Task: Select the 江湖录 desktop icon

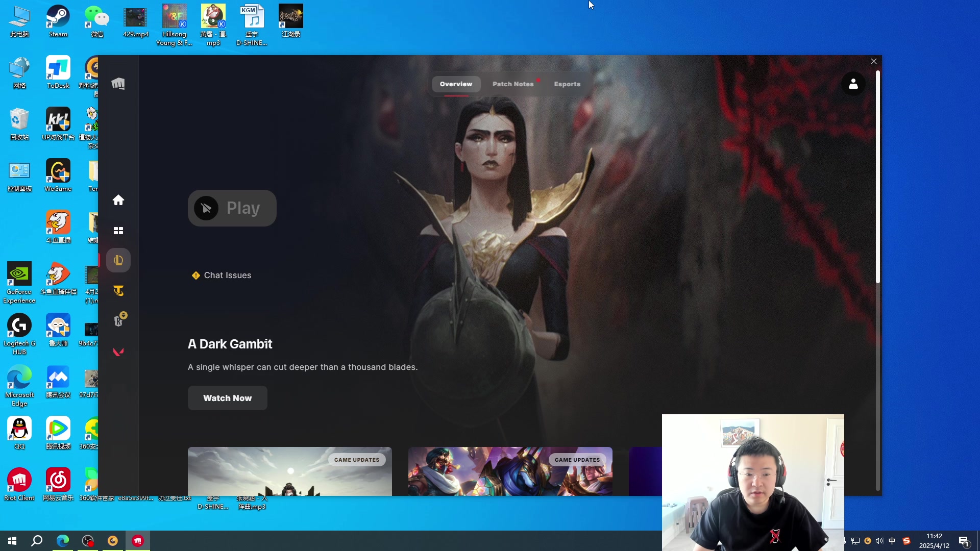Action: click(x=291, y=21)
